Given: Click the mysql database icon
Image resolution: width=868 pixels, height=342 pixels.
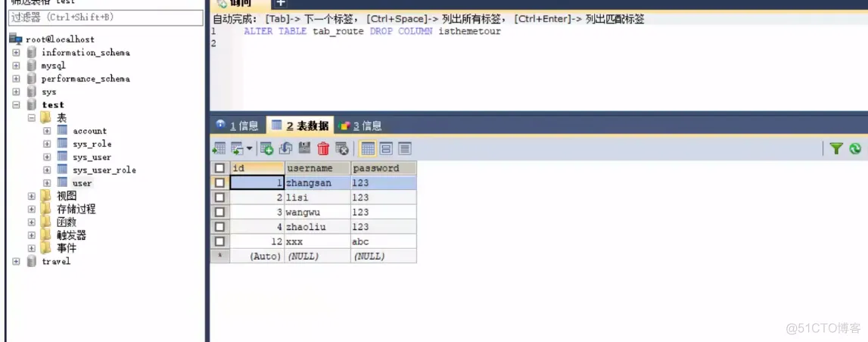Looking at the screenshot, I should tap(32, 65).
